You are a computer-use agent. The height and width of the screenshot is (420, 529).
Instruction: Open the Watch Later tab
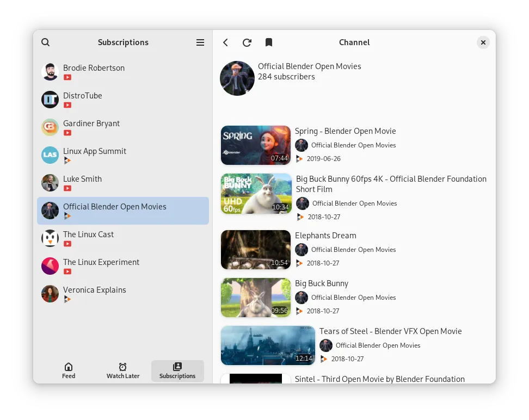123,370
